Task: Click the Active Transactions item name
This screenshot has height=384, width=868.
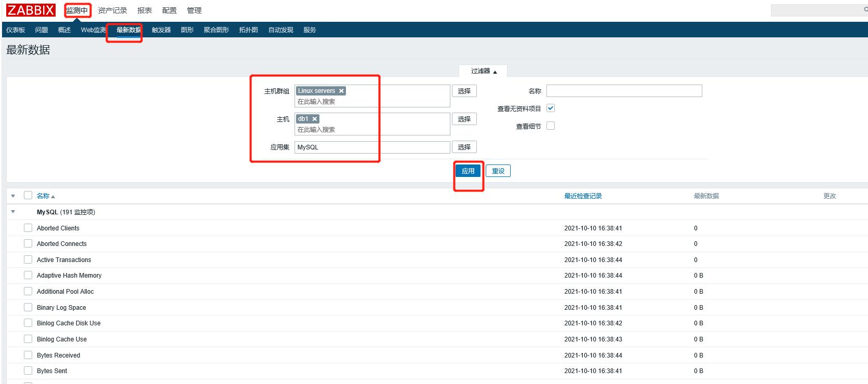Action: point(64,259)
